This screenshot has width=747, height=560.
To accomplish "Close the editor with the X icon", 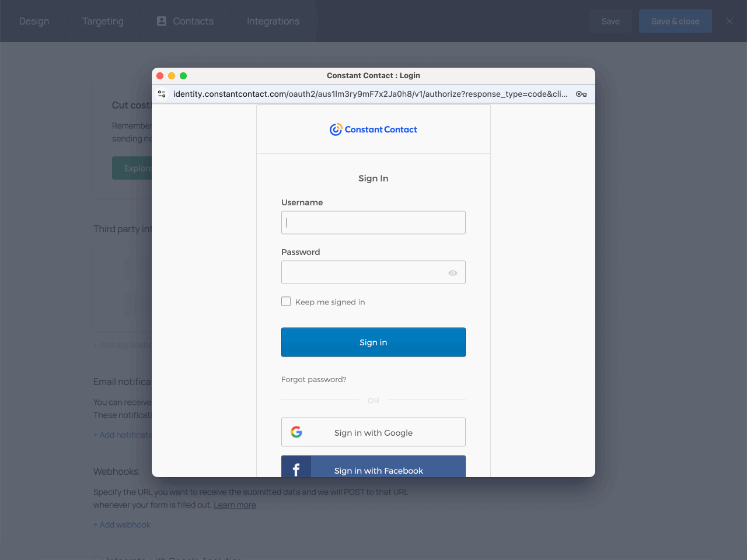I will click(729, 21).
